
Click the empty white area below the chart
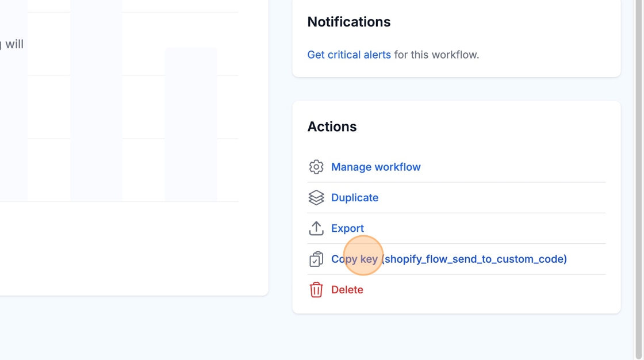[132, 248]
